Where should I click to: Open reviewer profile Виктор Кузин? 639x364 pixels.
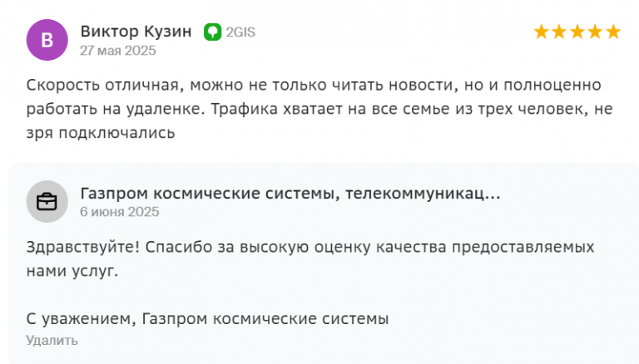136,32
